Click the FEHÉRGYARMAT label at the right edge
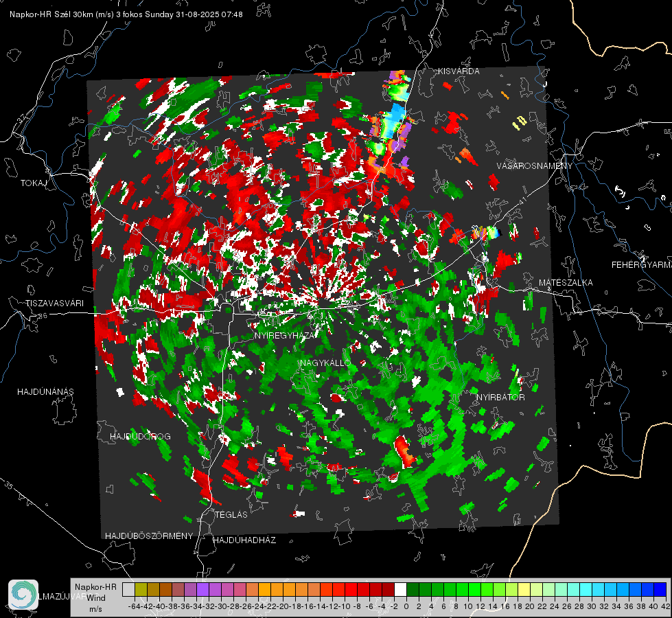The height and width of the screenshot is (618, 672). [x=641, y=265]
